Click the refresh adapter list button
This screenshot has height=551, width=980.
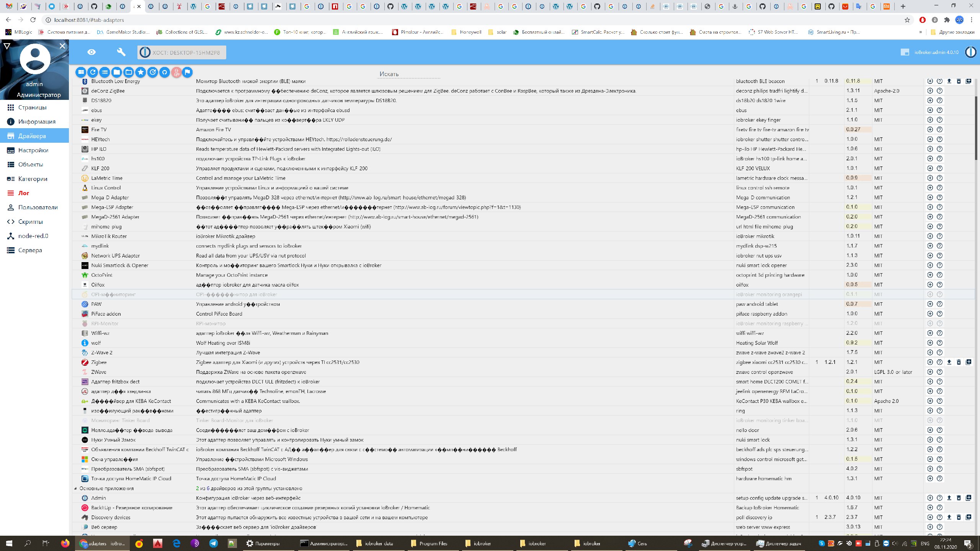click(93, 72)
